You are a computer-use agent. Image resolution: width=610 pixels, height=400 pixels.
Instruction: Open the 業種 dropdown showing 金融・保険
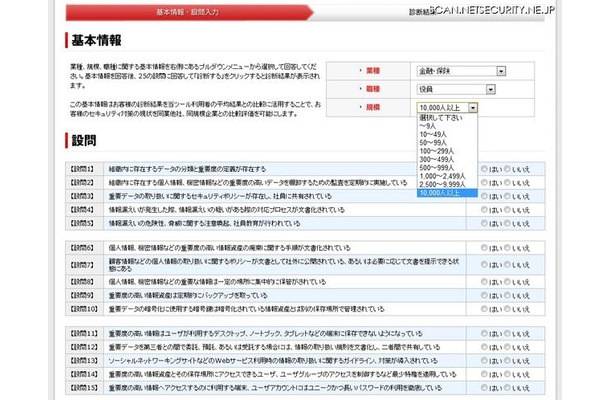[x=461, y=71]
